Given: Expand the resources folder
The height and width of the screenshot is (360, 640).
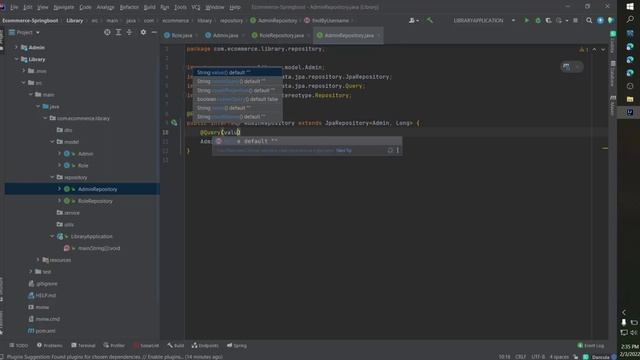Looking at the screenshot, I should 38,260.
